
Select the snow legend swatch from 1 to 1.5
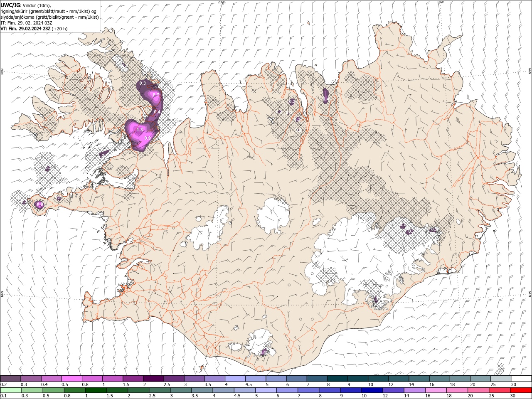112,379
